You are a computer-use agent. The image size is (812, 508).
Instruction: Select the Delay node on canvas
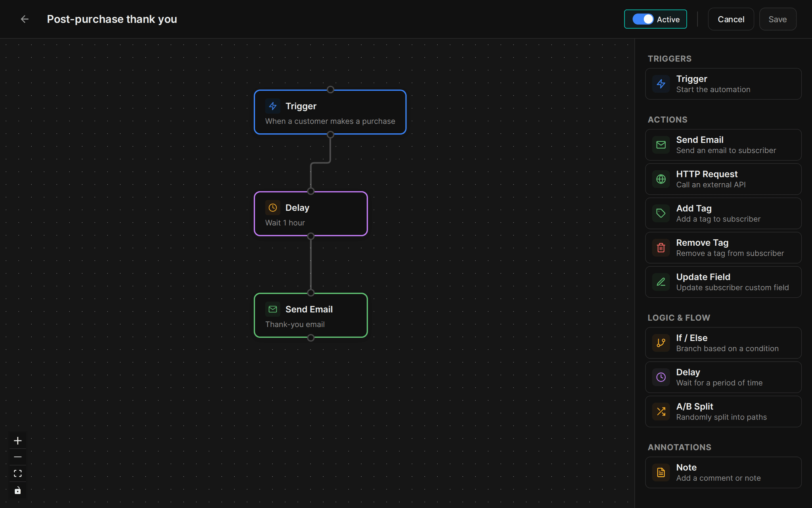(x=311, y=214)
